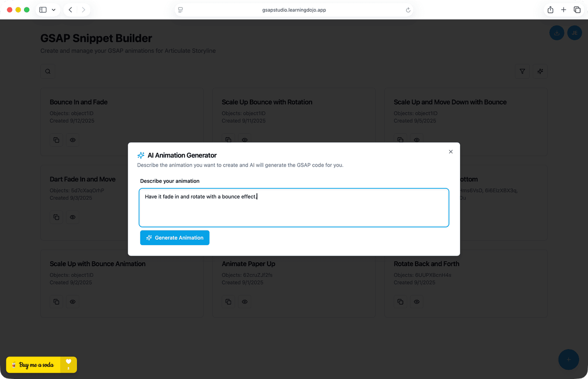Expand the Safari sidebar dropdown chevron

coord(53,10)
